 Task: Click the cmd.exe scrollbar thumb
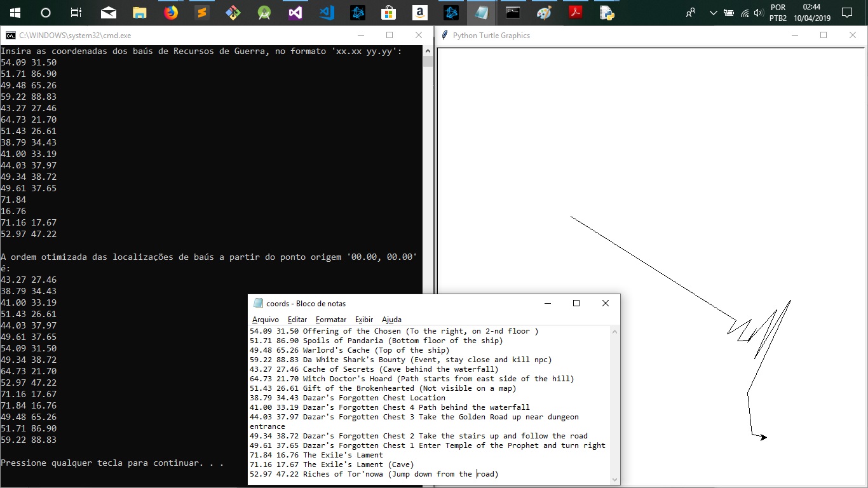(x=428, y=61)
